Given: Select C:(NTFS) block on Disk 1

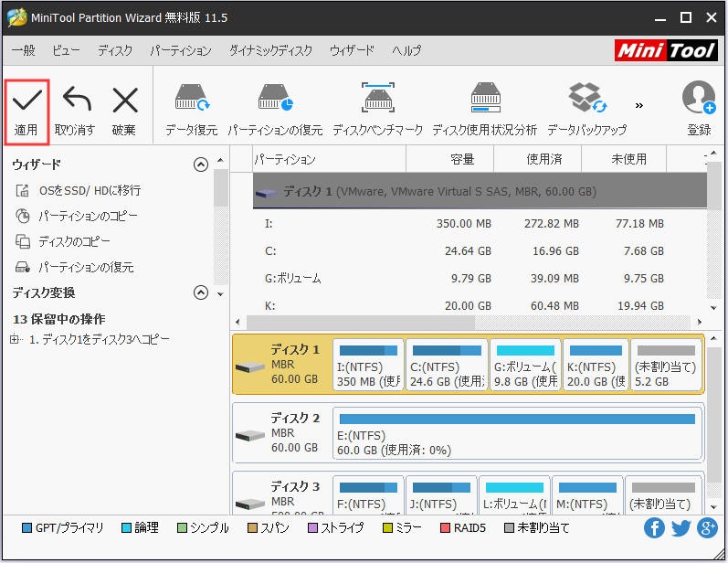Looking at the screenshot, I should 447,365.
